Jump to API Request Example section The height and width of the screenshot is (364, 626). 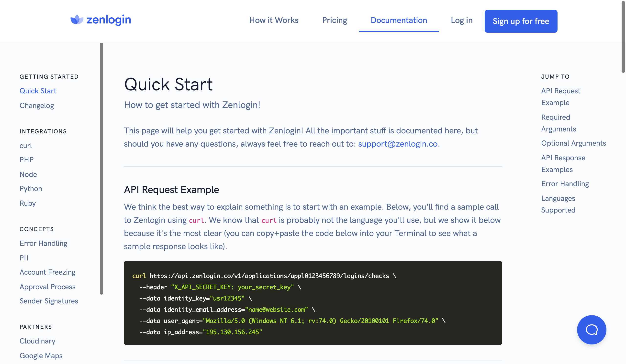tap(560, 97)
